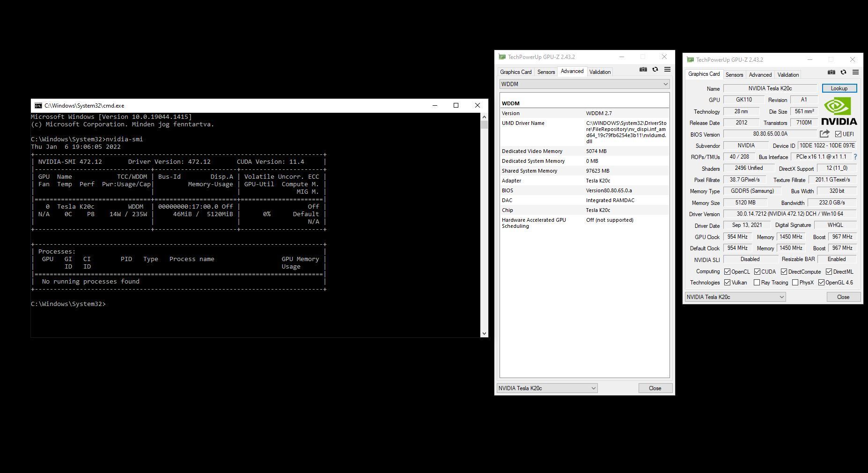Open hamburger menu in Graphics Card GPU-Z window

click(x=855, y=72)
